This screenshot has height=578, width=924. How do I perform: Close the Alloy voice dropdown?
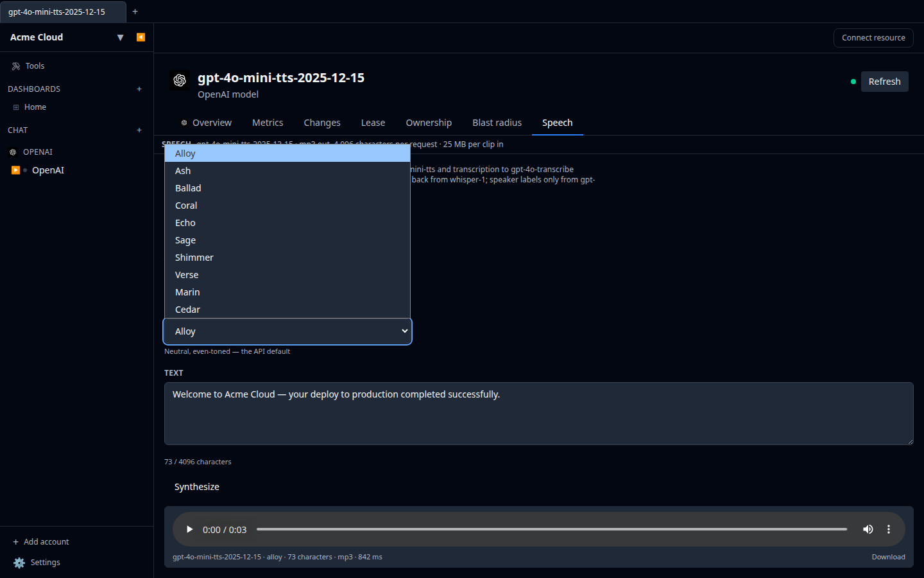coord(287,331)
